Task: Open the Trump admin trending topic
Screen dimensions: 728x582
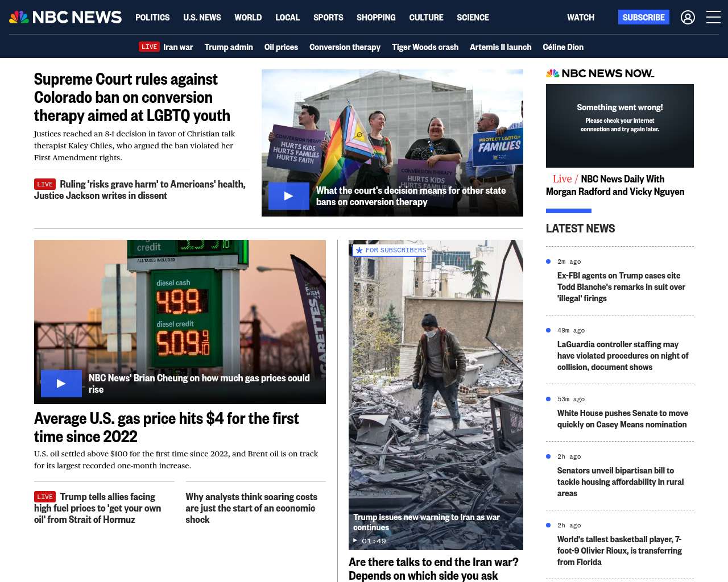Action: pos(229,47)
